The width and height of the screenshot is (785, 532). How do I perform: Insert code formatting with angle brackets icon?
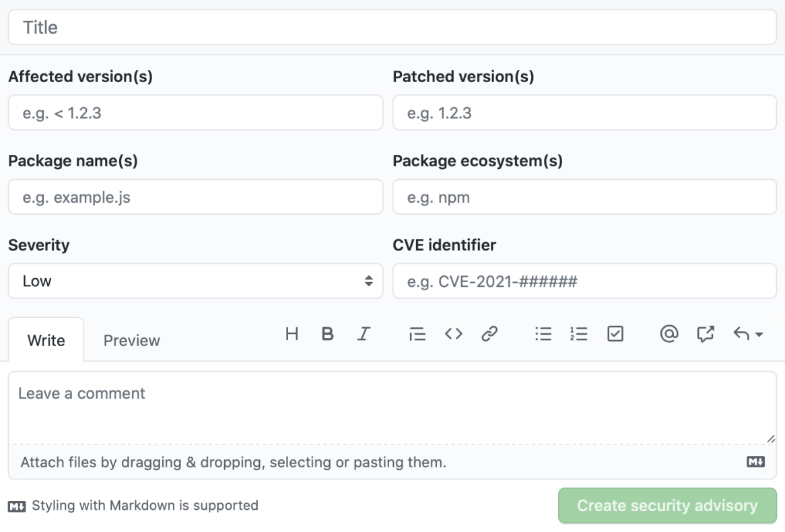tap(454, 334)
